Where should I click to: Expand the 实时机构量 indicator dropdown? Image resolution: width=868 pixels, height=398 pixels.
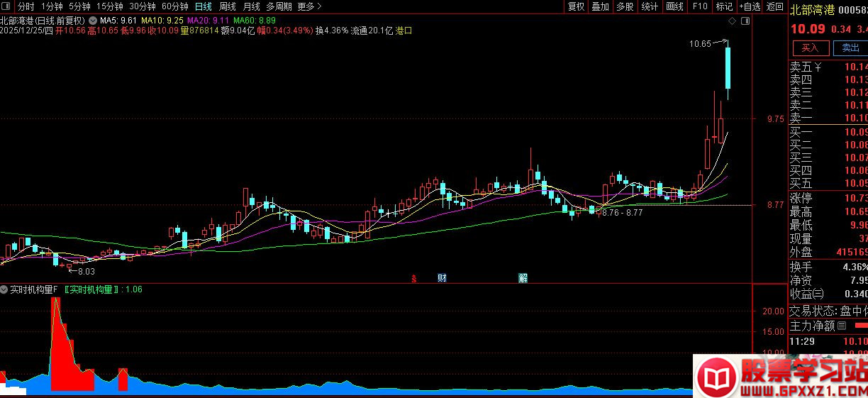pos(5,289)
